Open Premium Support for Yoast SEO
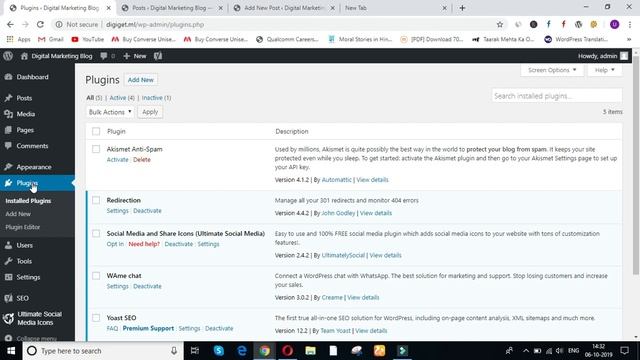This screenshot has width=640, height=360. (148, 328)
